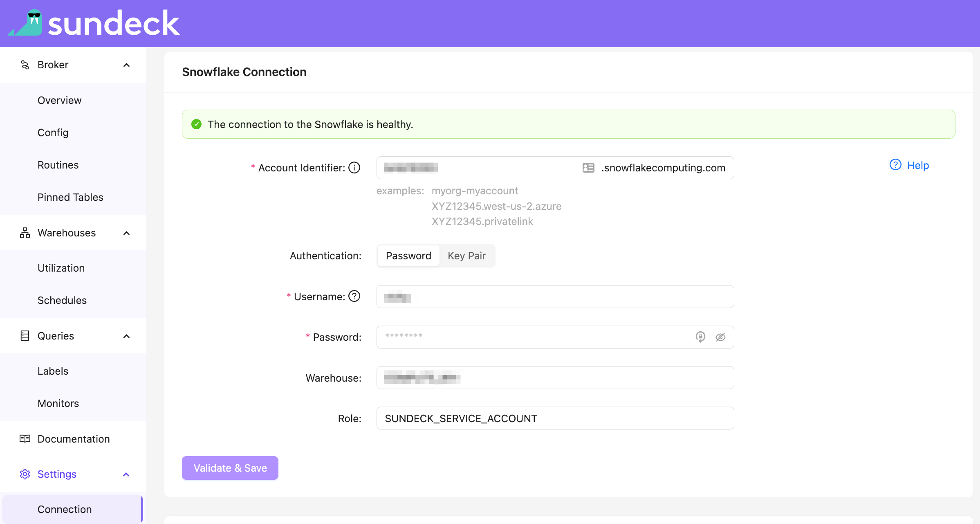Click the Help question mark icon

[x=895, y=165]
